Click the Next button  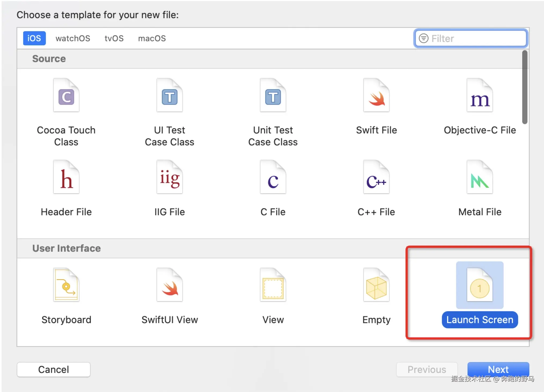pos(498,369)
